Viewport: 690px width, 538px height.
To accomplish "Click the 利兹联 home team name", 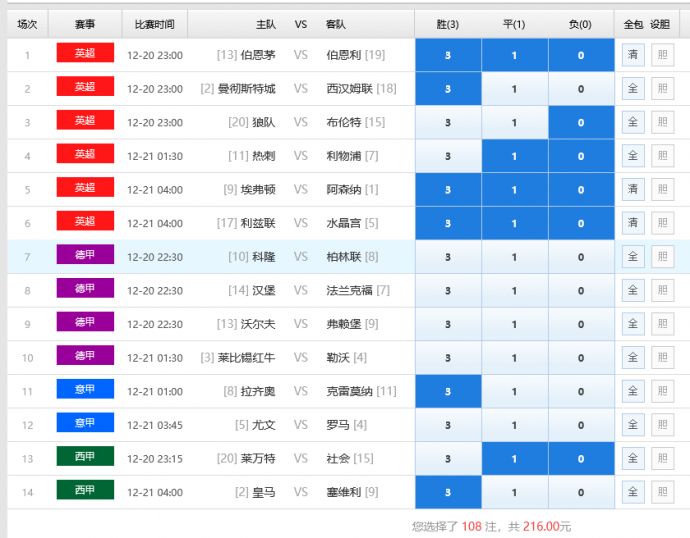I will 257,223.
